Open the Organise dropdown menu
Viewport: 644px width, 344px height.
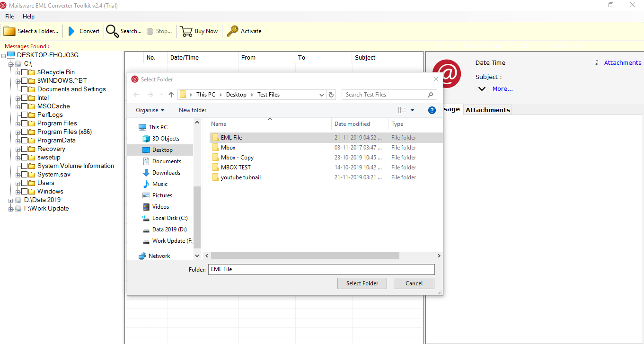(150, 110)
